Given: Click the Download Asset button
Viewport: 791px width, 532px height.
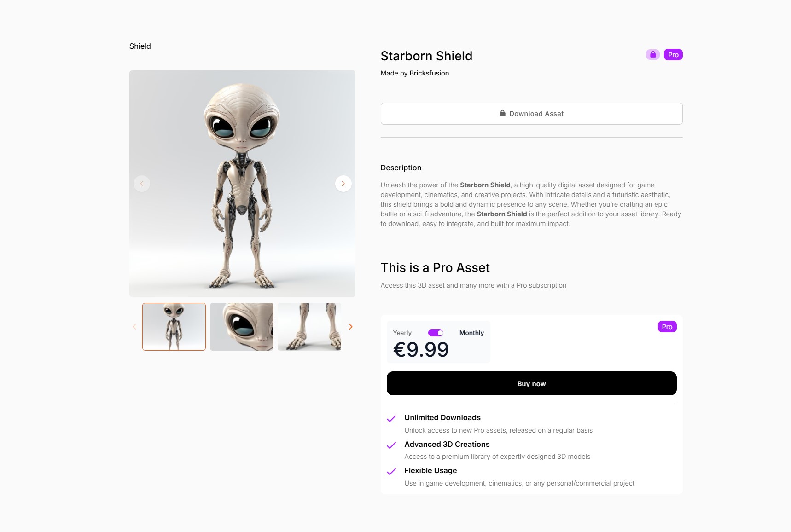Looking at the screenshot, I should point(531,114).
